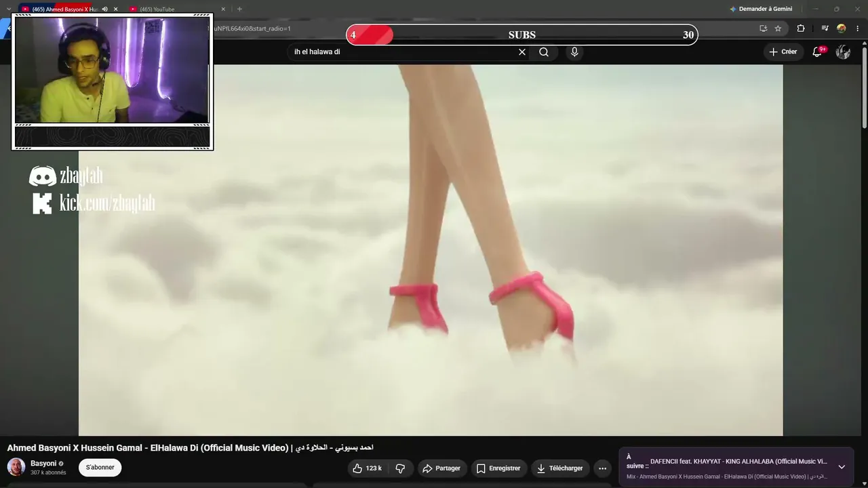Click the install app icon in address bar
Viewport: 868px width, 488px height.
pos(764,28)
